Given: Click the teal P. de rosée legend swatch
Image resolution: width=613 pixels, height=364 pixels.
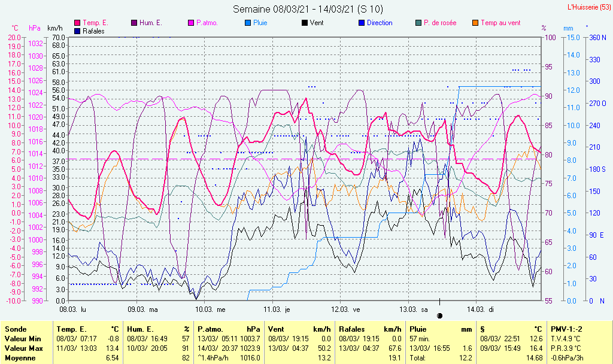Looking at the screenshot, I should [418, 23].
